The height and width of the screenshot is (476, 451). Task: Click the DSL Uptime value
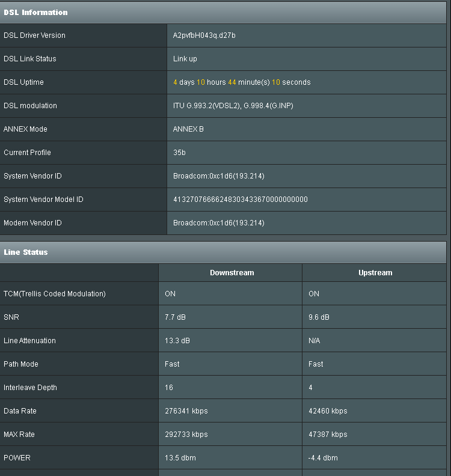pyautogui.click(x=242, y=82)
